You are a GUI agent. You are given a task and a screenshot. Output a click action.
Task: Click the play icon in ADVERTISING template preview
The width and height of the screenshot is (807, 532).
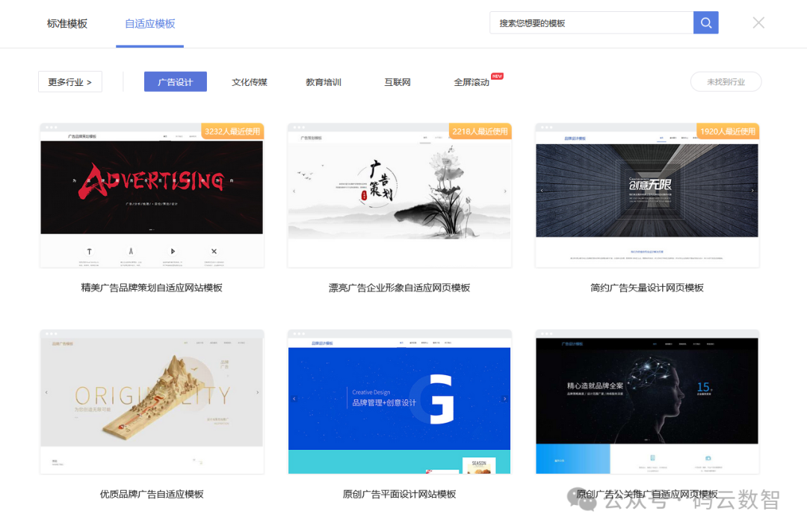(x=173, y=251)
